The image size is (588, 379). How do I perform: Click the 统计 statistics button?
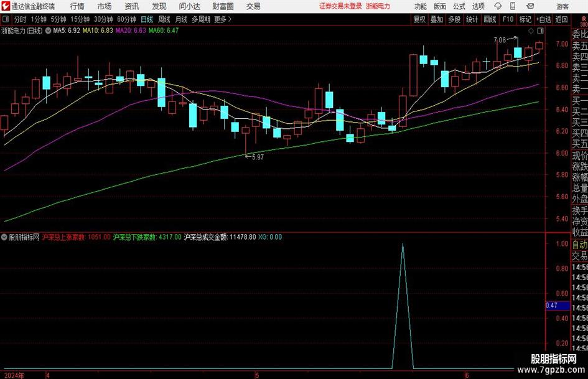point(472,19)
